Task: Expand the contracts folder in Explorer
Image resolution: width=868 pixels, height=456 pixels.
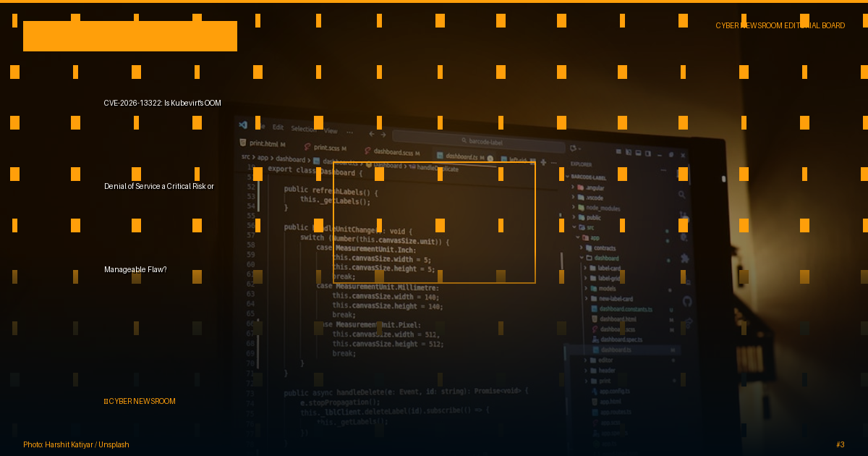Action: pyautogui.click(x=597, y=248)
